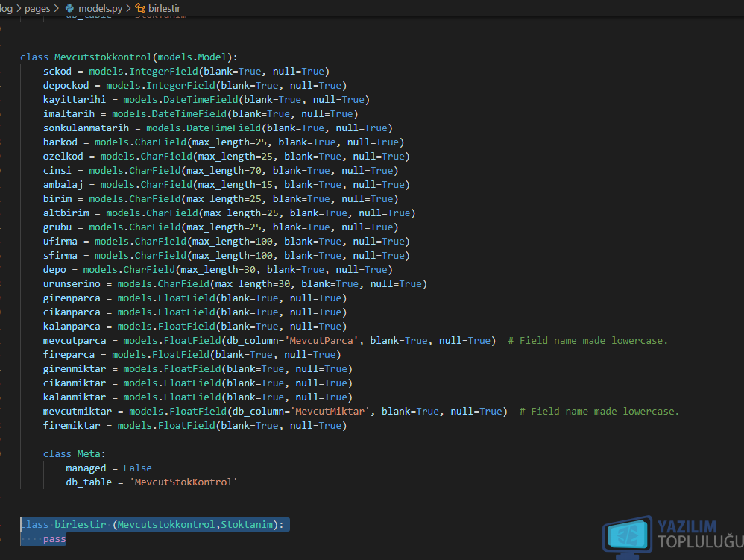744x560 pixels.
Task: Click the pages breadcrumb folder
Action: coord(37,8)
